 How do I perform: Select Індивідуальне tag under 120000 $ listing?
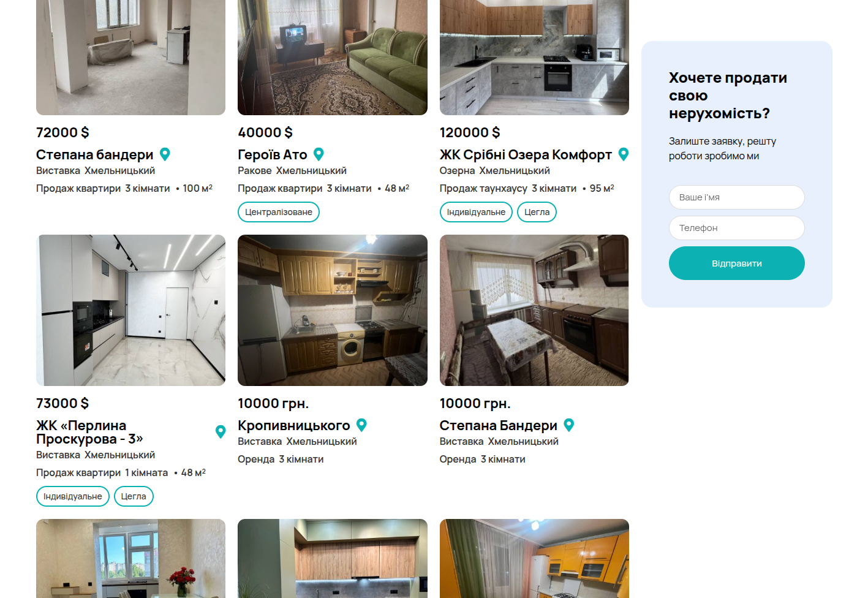point(476,212)
